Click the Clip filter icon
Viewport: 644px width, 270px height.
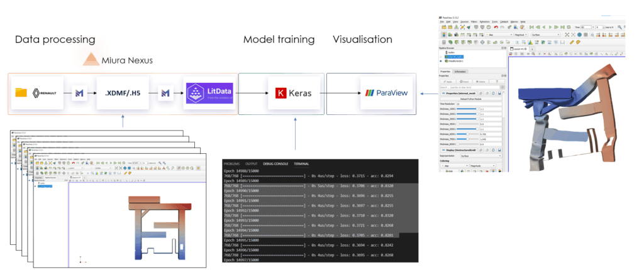[457, 42]
